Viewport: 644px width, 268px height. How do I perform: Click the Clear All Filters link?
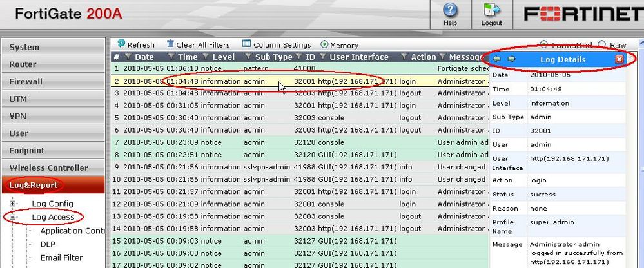pos(203,44)
